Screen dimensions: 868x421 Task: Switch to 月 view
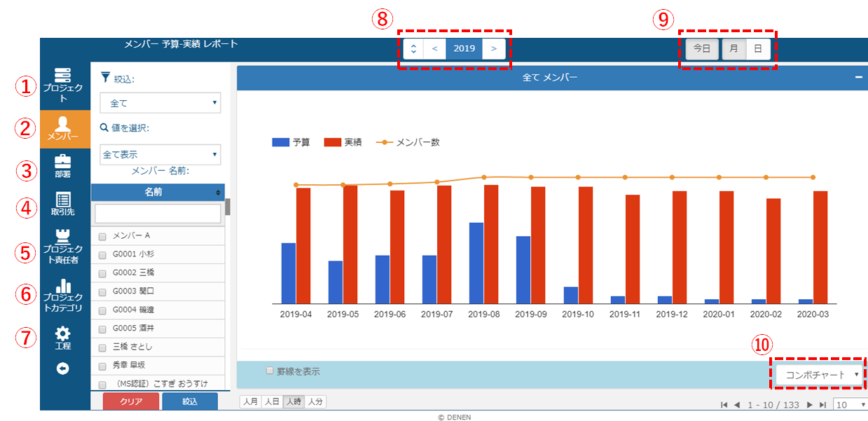tap(733, 49)
